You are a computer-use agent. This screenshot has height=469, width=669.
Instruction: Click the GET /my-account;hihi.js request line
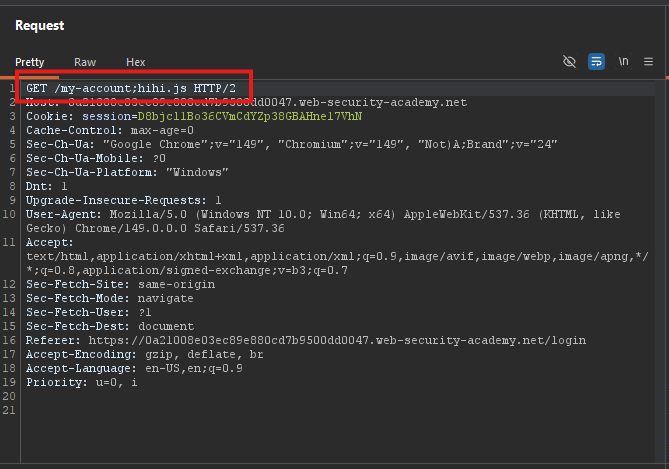(x=131, y=88)
